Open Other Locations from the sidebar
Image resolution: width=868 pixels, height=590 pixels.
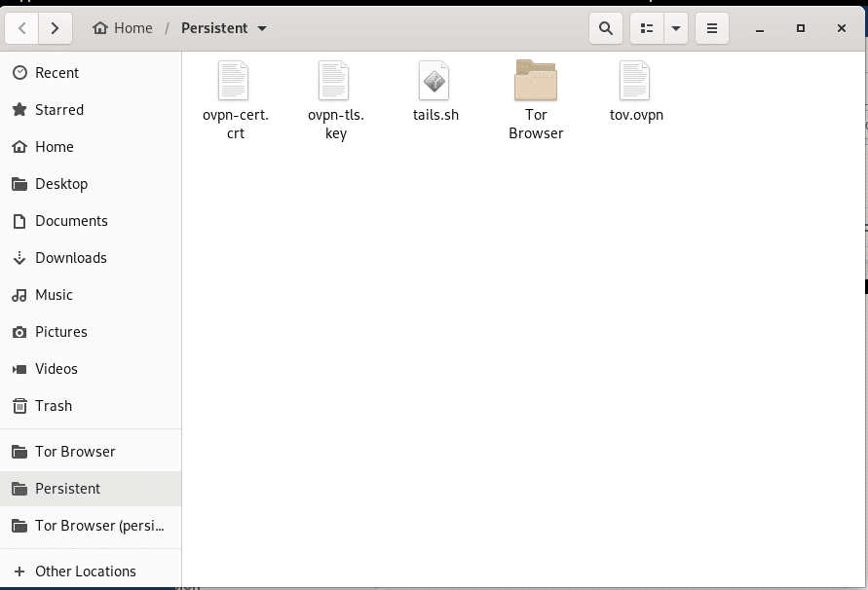click(85, 571)
